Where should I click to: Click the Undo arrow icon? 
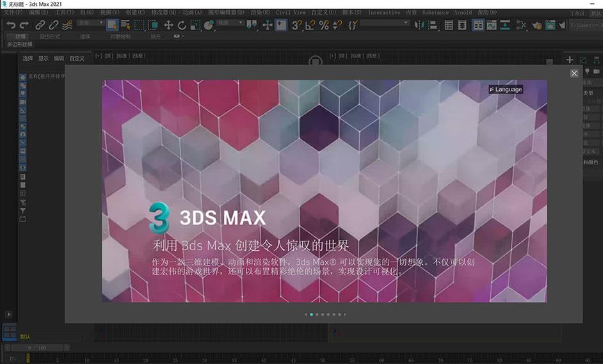[x=10, y=25]
